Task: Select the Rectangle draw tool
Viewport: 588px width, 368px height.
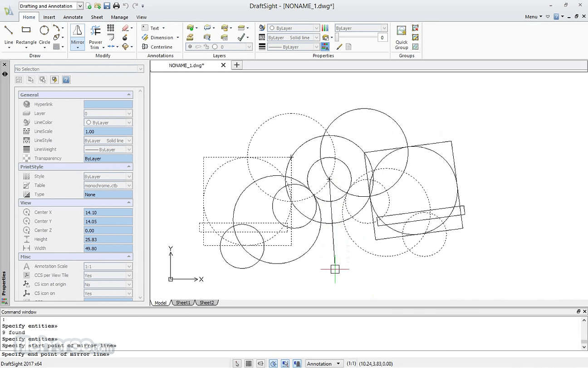Action: click(x=26, y=36)
